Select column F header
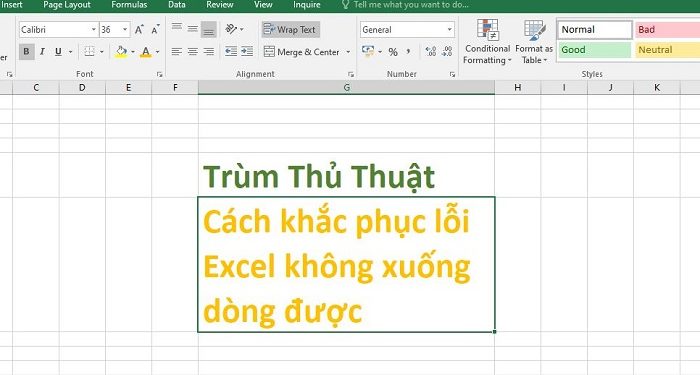The image size is (700, 375). (x=175, y=88)
